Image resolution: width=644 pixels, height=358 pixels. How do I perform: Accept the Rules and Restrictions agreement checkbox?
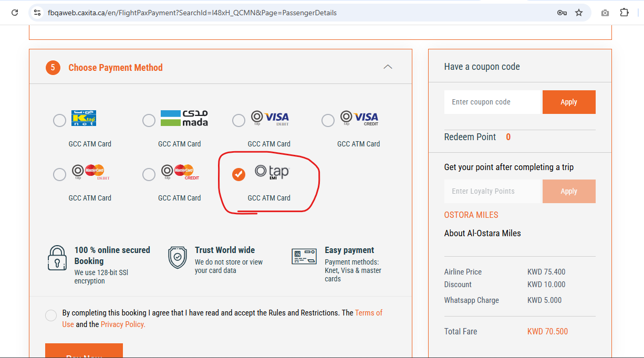tap(51, 315)
